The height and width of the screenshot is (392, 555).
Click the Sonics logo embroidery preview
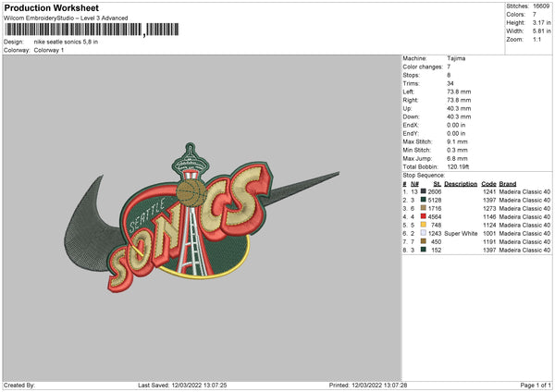coord(201,218)
